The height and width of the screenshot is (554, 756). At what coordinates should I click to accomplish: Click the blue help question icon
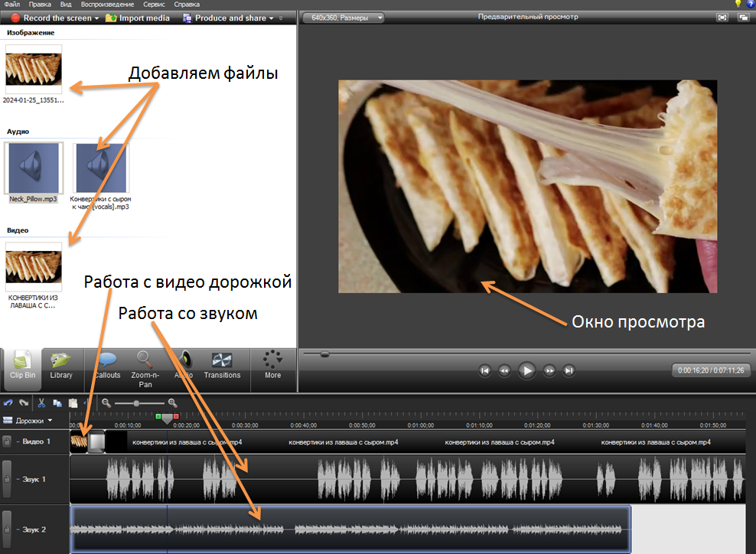[751, 4]
